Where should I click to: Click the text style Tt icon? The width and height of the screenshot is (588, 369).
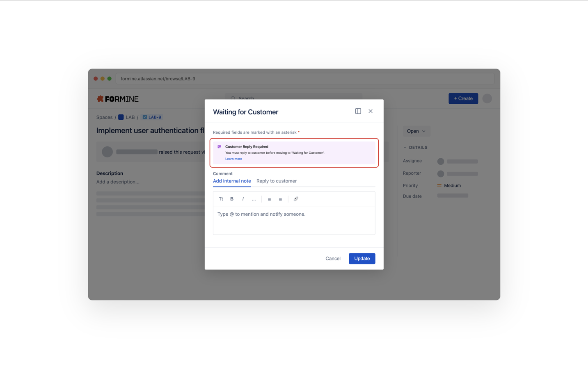coord(221,199)
